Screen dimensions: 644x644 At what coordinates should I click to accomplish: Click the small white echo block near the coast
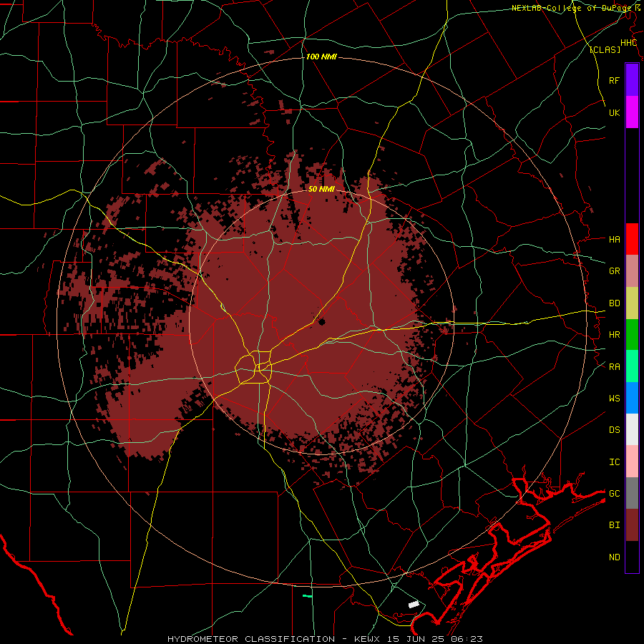pos(414,604)
